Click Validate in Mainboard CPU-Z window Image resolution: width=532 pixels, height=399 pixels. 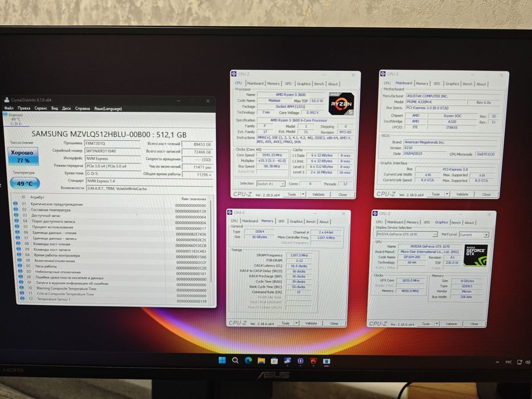pyautogui.click(x=462, y=194)
